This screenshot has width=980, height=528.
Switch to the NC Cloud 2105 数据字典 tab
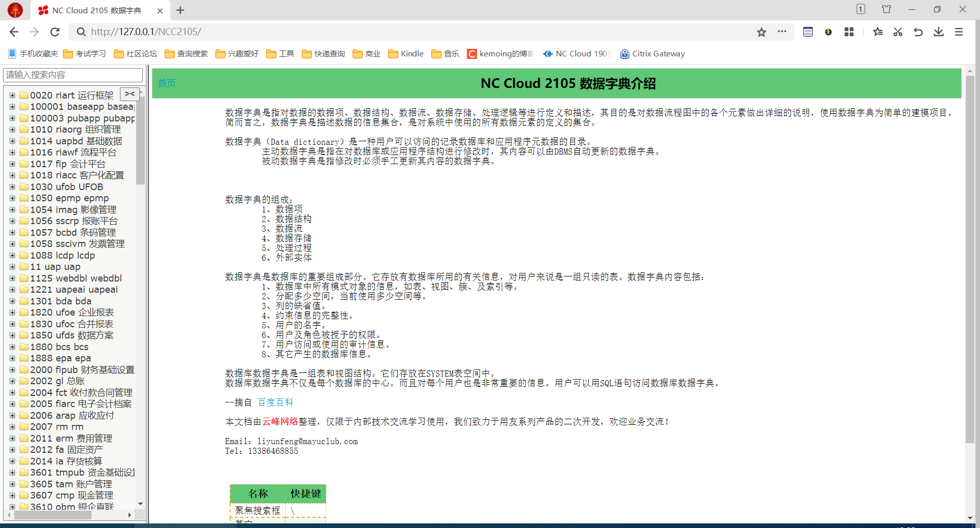[91, 10]
